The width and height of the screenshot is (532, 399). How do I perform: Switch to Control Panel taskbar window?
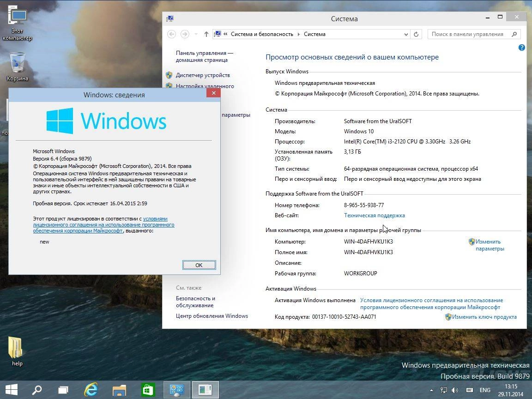pyautogui.click(x=177, y=390)
